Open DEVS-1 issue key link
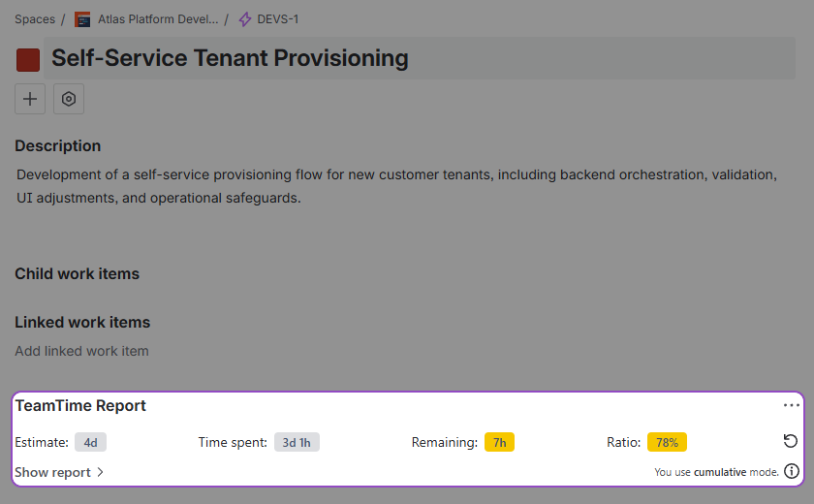 click(x=278, y=19)
